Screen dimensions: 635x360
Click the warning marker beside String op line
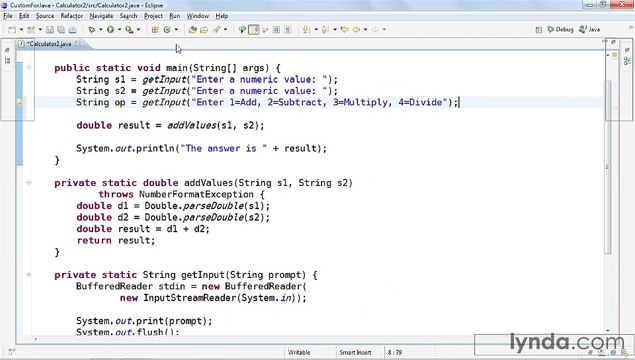pyautogui.click(x=19, y=102)
